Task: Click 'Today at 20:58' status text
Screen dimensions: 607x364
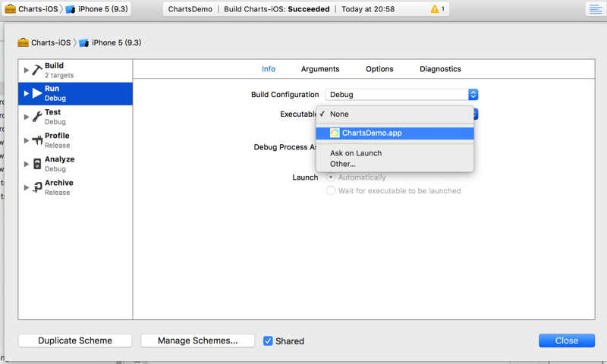Action: [368, 9]
